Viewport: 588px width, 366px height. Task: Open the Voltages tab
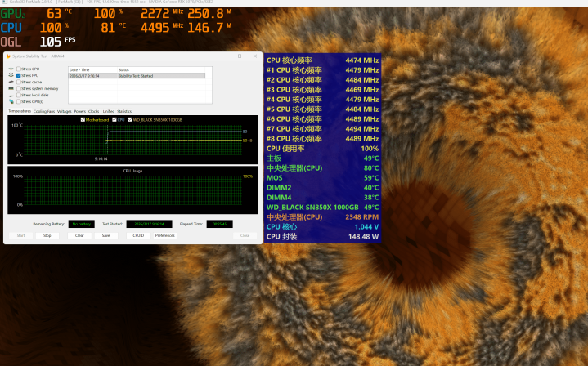(65, 110)
